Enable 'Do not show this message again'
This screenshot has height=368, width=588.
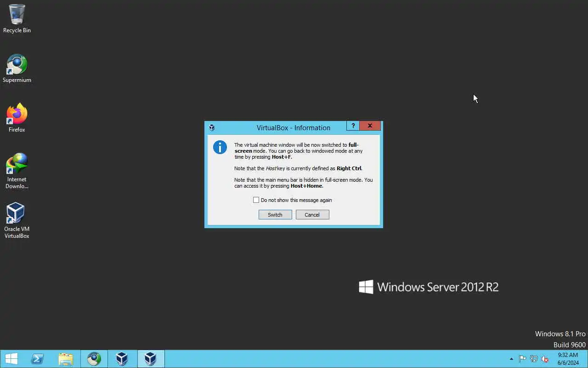coord(256,200)
